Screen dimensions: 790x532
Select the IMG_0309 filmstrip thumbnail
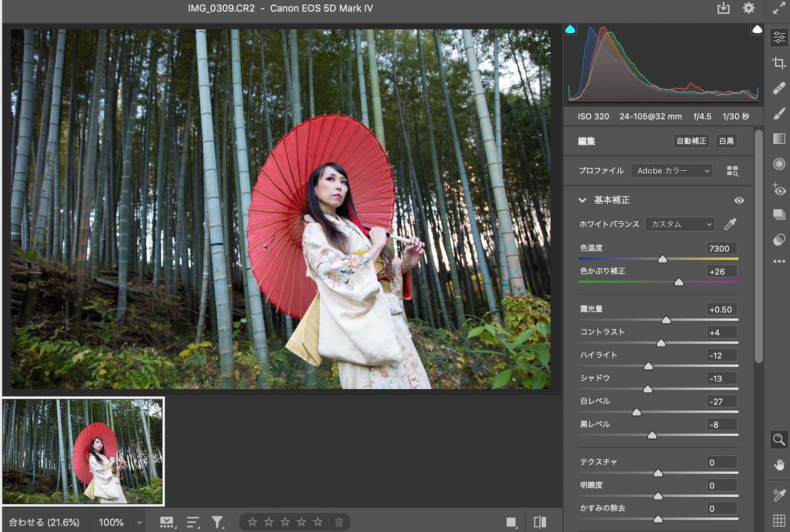tap(83, 451)
